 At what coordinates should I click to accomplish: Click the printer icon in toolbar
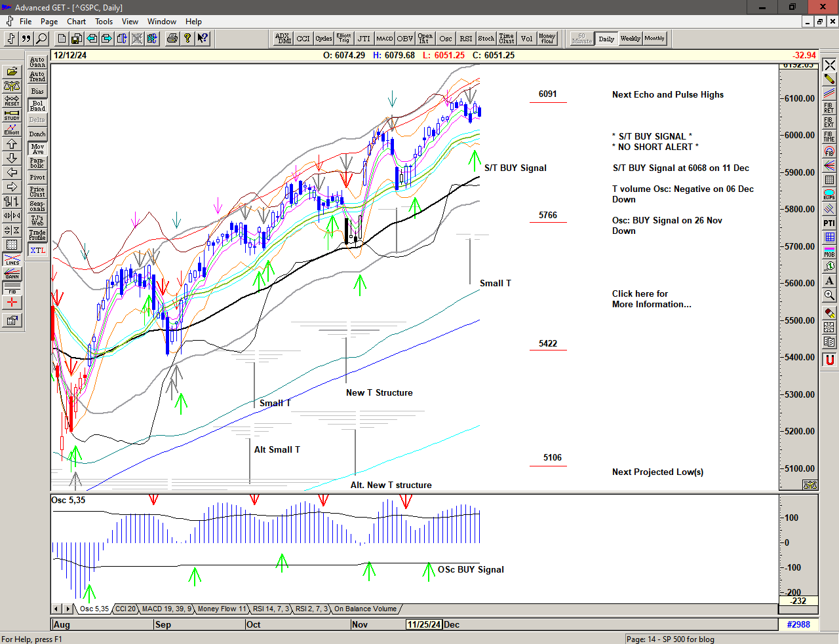pos(172,39)
